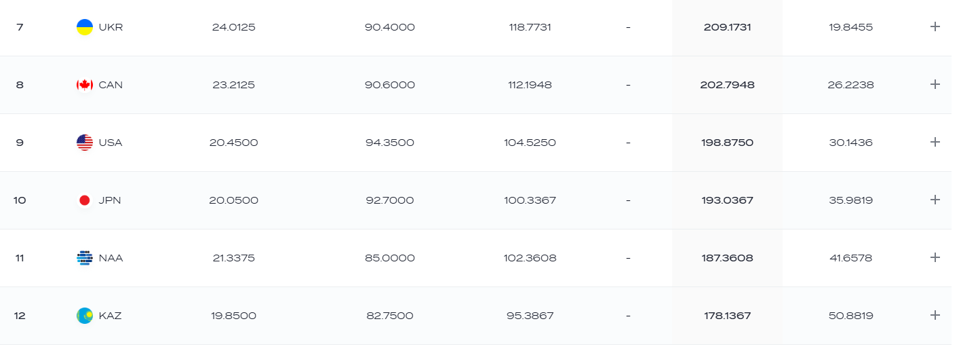The image size is (980, 351).
Task: Select the CAN country code
Action: 111,85
